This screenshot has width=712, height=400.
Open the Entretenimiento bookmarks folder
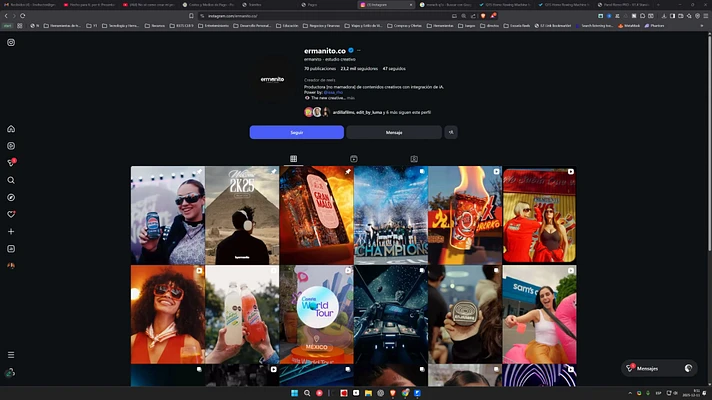[x=213, y=26]
